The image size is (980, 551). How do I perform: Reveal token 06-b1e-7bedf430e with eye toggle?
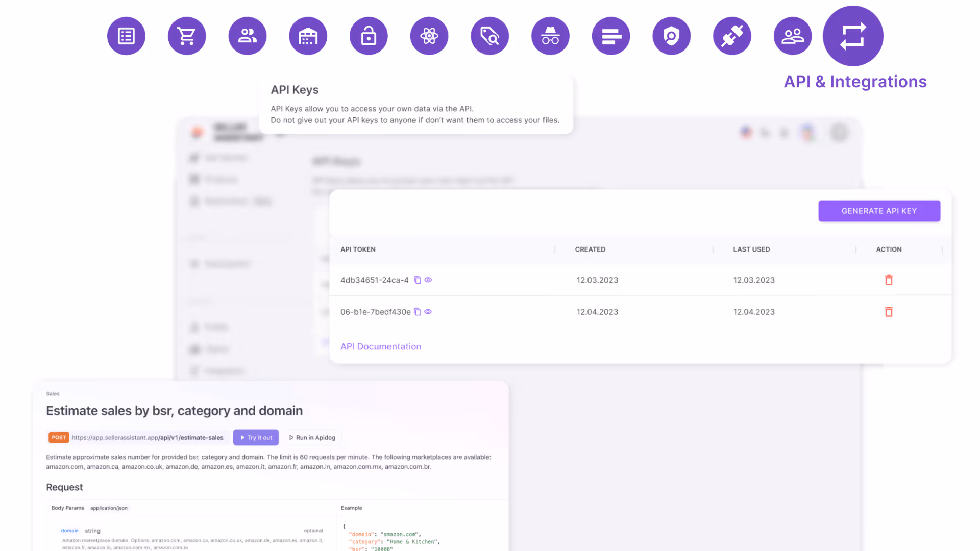tap(428, 312)
